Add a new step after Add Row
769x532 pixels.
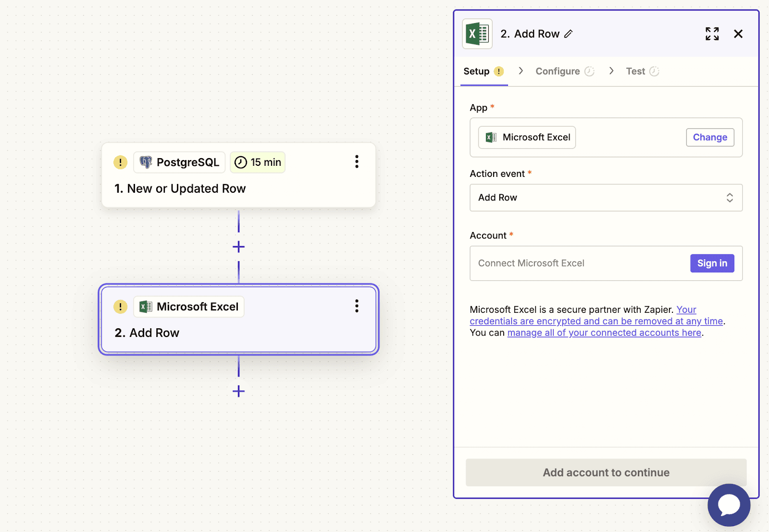238,391
